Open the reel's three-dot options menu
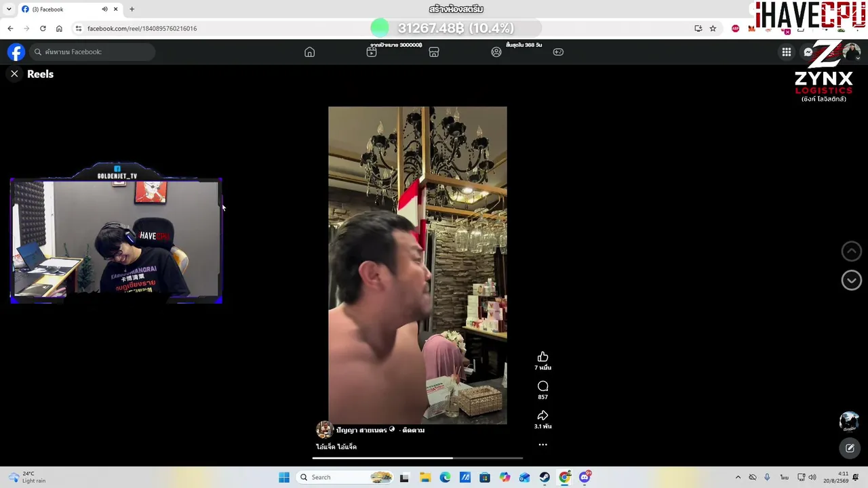The height and width of the screenshot is (488, 868). (542, 445)
